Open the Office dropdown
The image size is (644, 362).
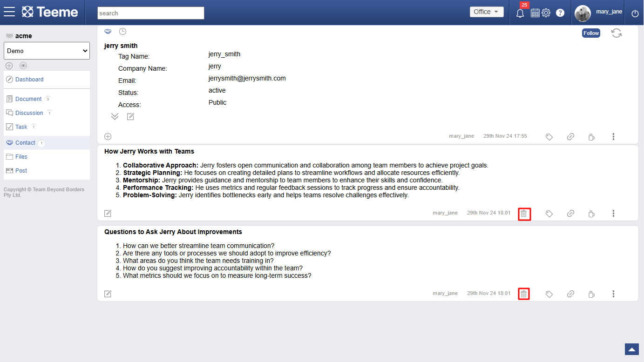tap(487, 12)
